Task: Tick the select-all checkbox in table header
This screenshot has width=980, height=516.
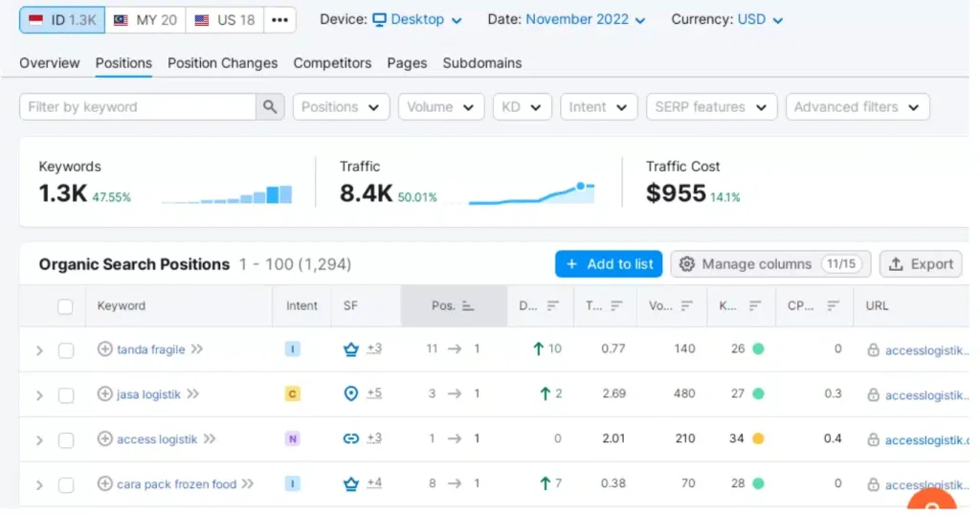Action: click(65, 306)
